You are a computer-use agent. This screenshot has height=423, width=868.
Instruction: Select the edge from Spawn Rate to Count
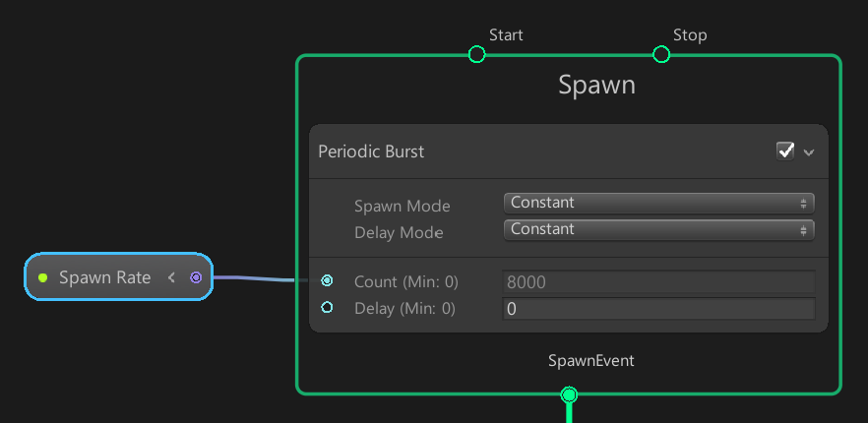[x=253, y=278]
